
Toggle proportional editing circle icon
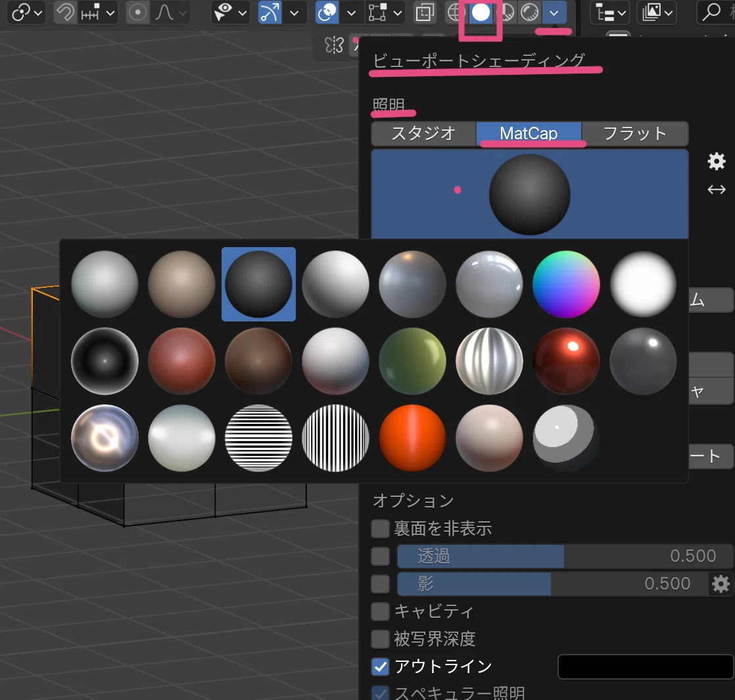coord(137,12)
